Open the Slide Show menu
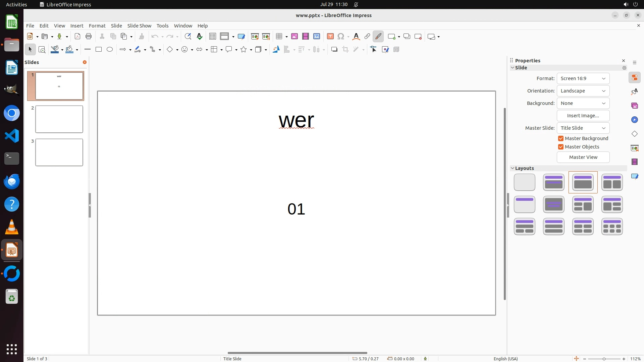 click(x=139, y=26)
